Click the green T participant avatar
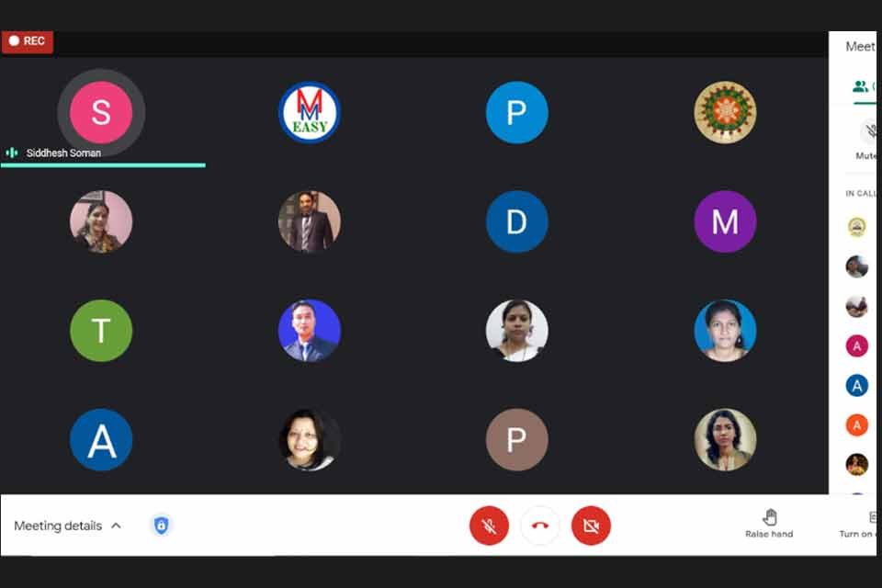The height and width of the screenshot is (588, 882). tap(101, 331)
